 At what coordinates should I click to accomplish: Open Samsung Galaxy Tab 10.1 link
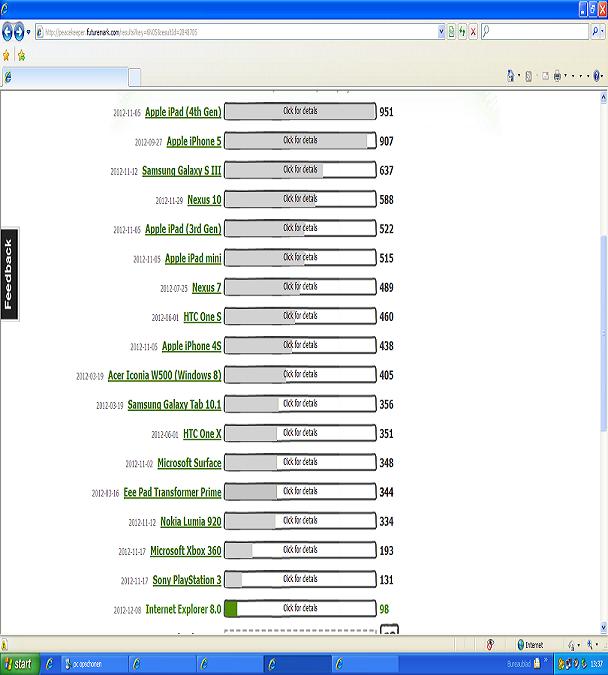click(x=174, y=405)
